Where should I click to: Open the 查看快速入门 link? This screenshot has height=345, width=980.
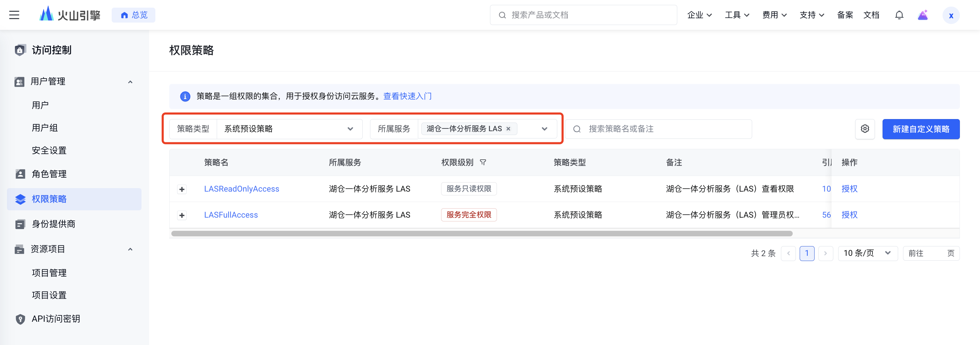(407, 96)
